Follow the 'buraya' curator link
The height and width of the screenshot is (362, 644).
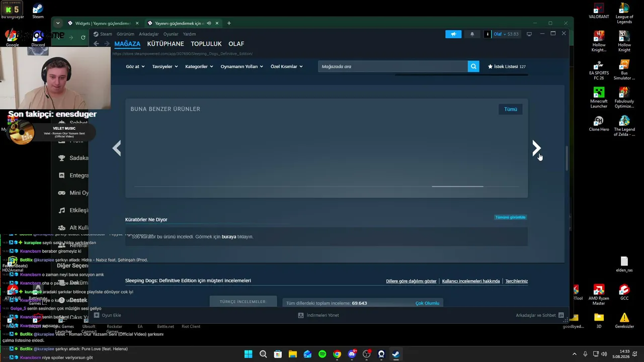(x=229, y=237)
